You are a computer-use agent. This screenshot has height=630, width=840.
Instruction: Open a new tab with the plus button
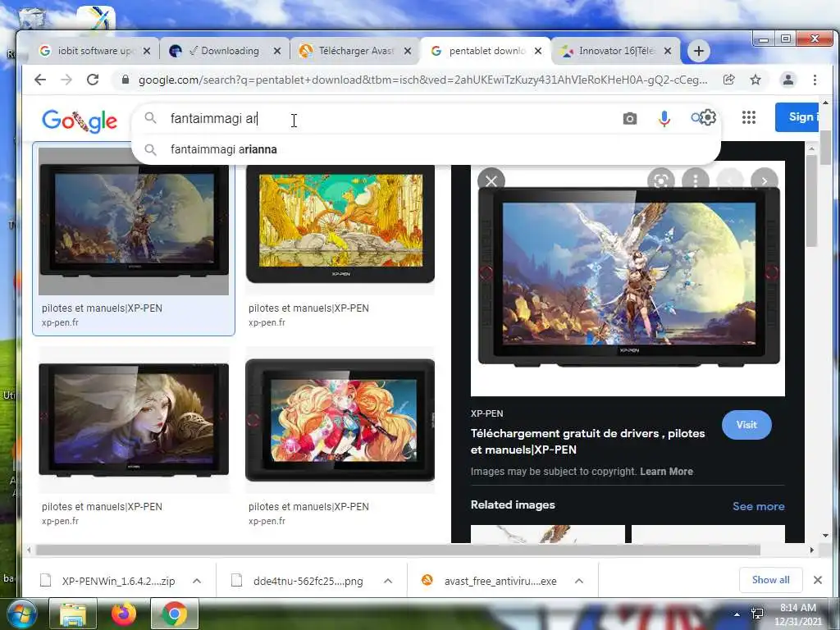(699, 51)
